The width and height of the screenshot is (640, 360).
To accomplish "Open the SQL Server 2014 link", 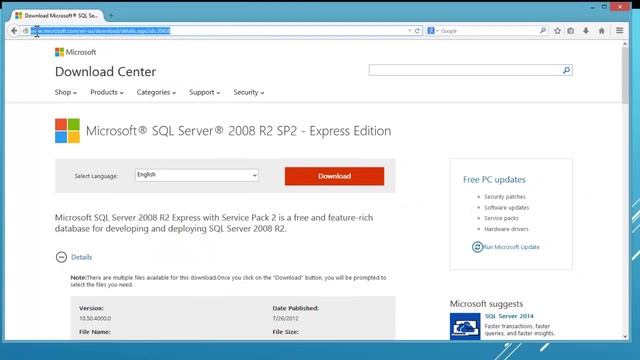I will pos(509,316).
